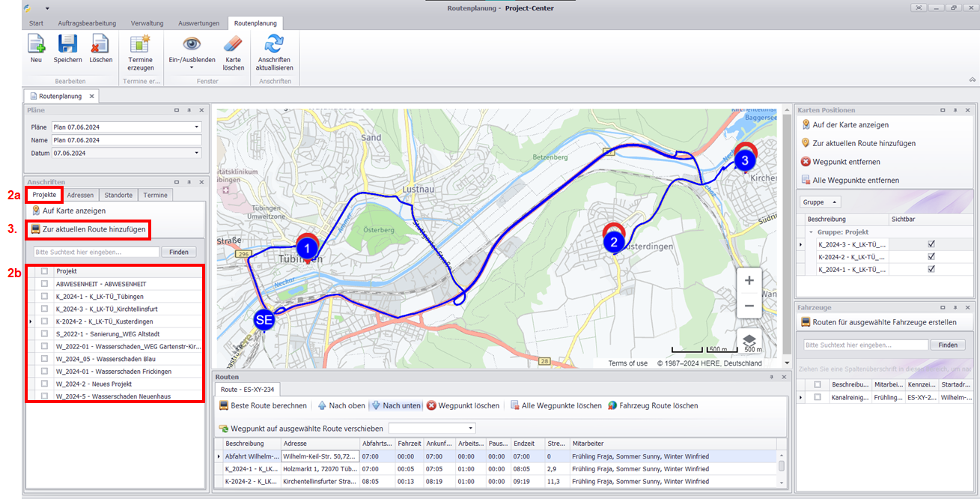Expand the Ein-/Ausblenden dropdown

coord(192,67)
